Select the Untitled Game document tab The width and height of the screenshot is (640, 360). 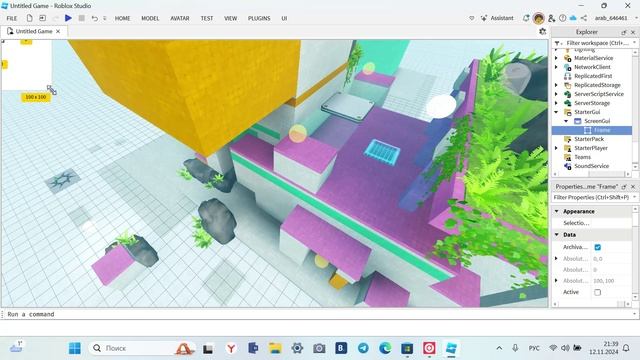click(34, 31)
